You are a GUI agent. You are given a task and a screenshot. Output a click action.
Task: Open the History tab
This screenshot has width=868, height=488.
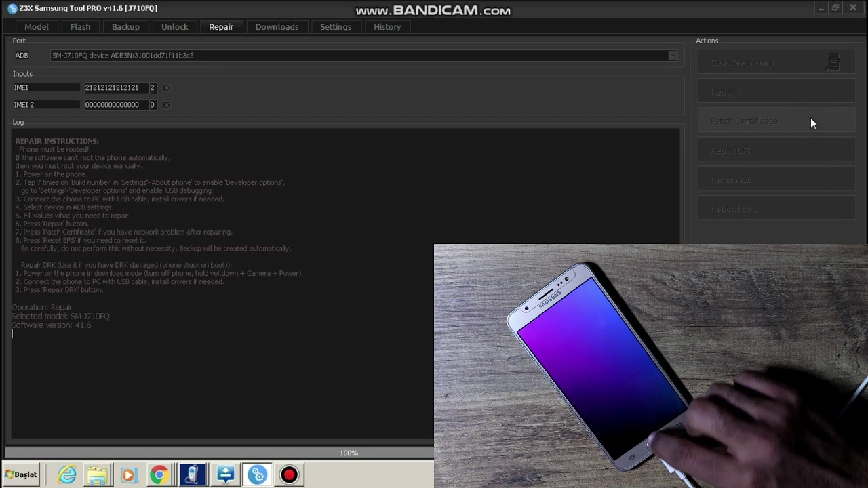[387, 27]
